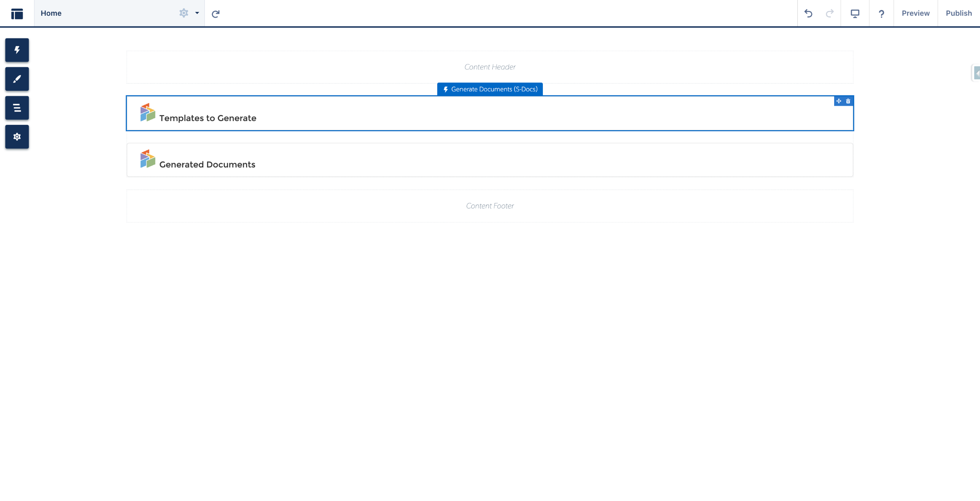Open the Settings gear panel in sidebar
Viewport: 980px width, 501px height.
[17, 137]
